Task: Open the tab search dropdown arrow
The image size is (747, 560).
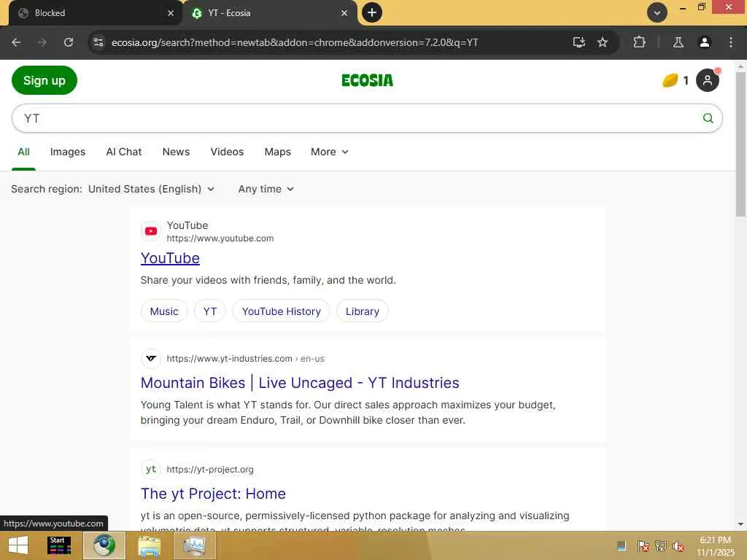Action: [657, 12]
